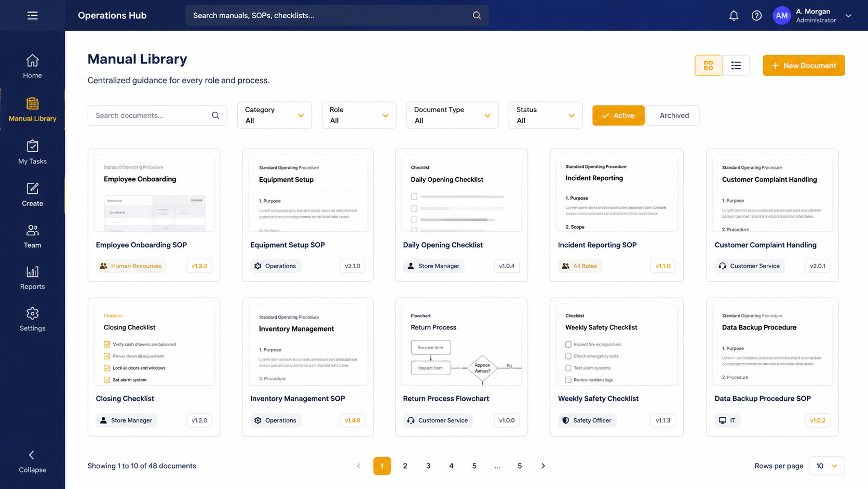Click the Home house icon

[x=32, y=61]
